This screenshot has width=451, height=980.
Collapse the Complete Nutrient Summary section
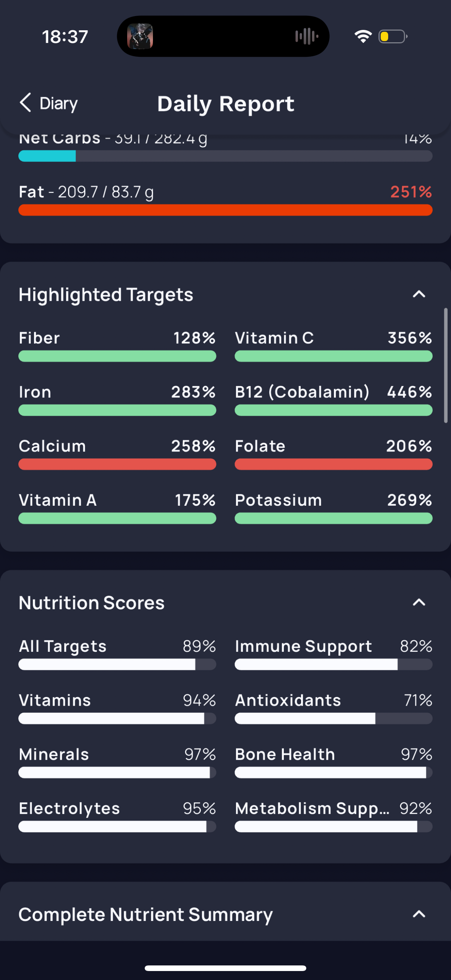tap(419, 914)
